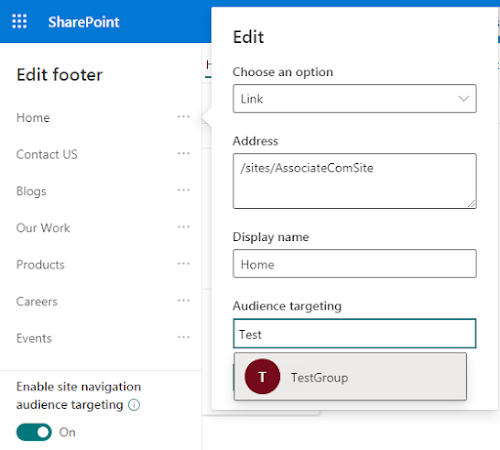Viewport: 500px width, 450px height.
Task: Select the Contact US footer item
Action: pos(47,154)
